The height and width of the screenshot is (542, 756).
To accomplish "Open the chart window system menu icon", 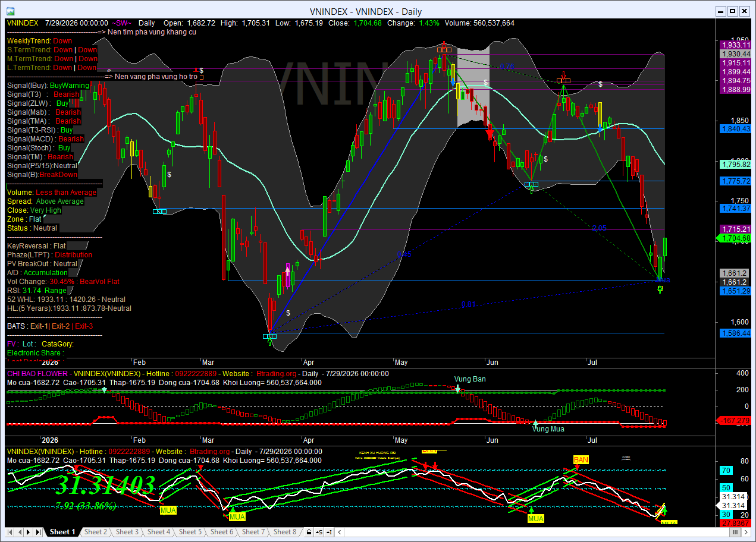I will click(x=11, y=11).
